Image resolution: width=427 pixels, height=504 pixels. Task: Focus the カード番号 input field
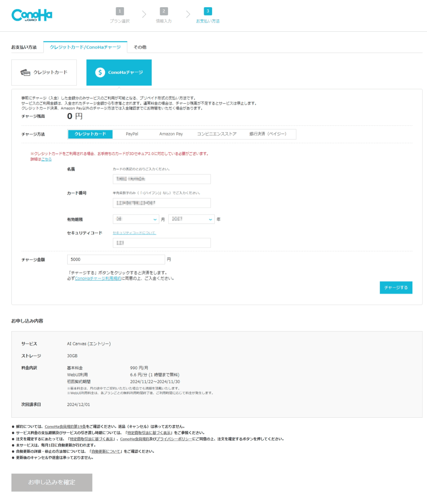pyautogui.click(x=162, y=203)
